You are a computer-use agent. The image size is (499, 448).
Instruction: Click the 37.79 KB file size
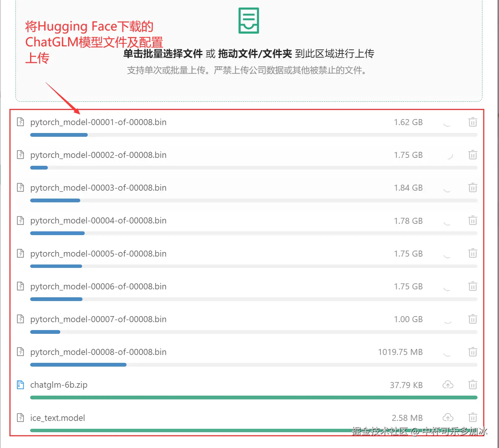[406, 385]
